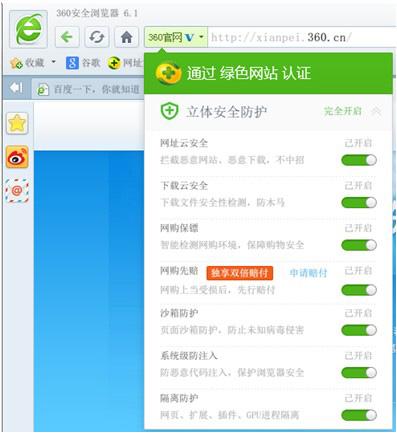Collapse the sidebar with the arrow button
This screenshot has height=433, width=397.
[16, 88]
